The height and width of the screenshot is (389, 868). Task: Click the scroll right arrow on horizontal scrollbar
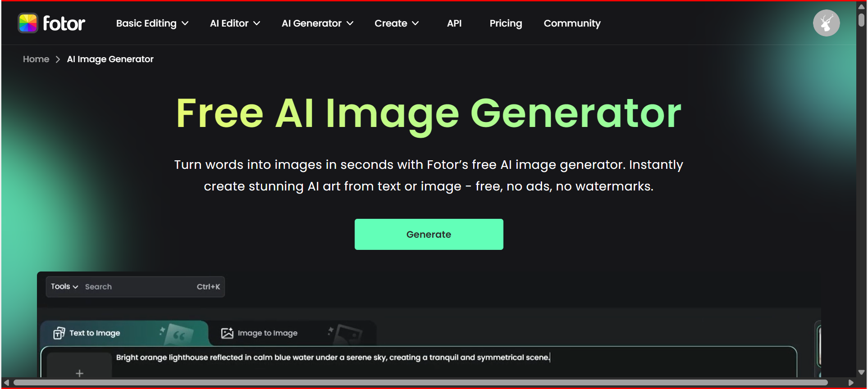(851, 383)
